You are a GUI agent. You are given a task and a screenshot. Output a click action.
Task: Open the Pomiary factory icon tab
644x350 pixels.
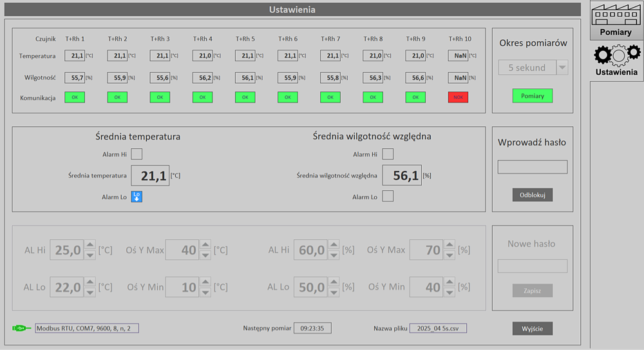click(616, 19)
